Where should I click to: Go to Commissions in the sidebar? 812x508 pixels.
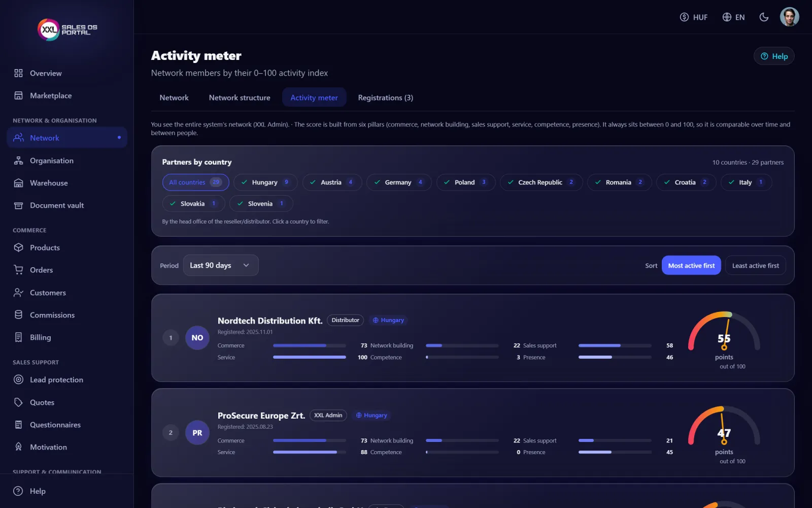pyautogui.click(x=67, y=315)
